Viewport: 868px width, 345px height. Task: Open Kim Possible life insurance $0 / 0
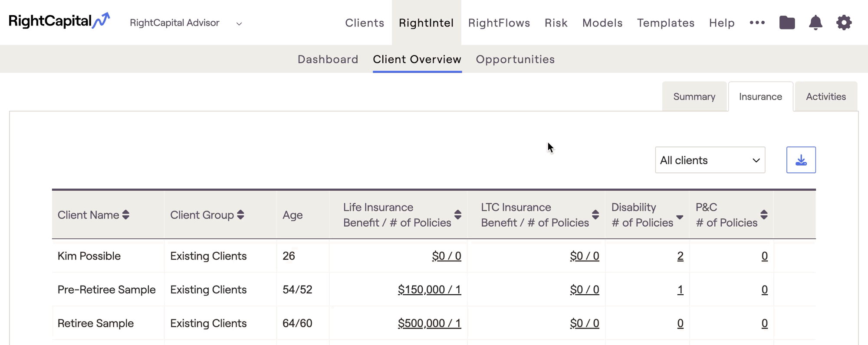[x=447, y=256]
